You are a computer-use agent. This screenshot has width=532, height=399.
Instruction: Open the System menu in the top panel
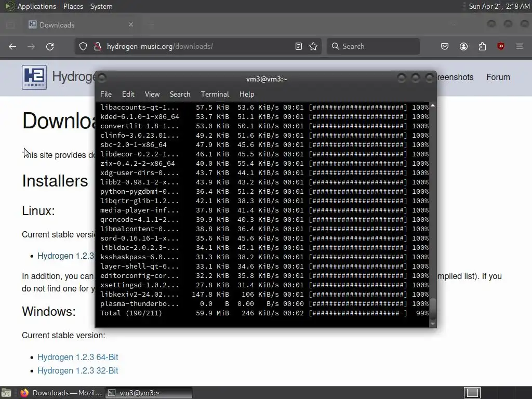click(x=101, y=6)
